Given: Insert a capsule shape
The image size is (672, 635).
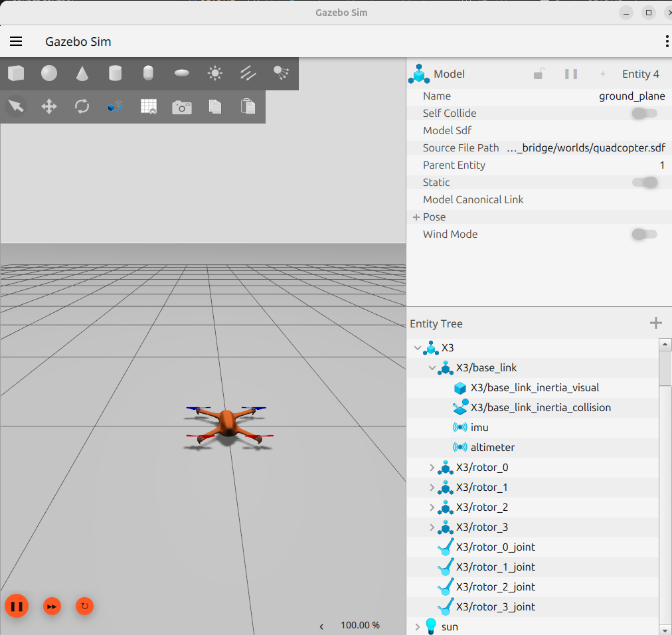Looking at the screenshot, I should 148,73.
